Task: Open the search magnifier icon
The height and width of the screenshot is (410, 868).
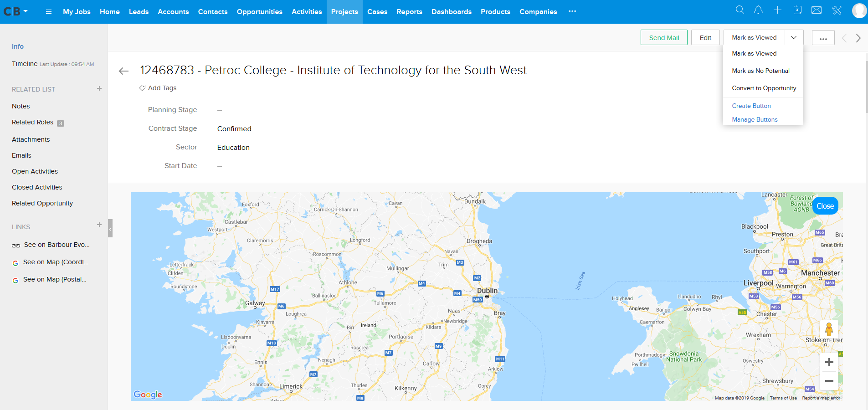Action: click(740, 10)
